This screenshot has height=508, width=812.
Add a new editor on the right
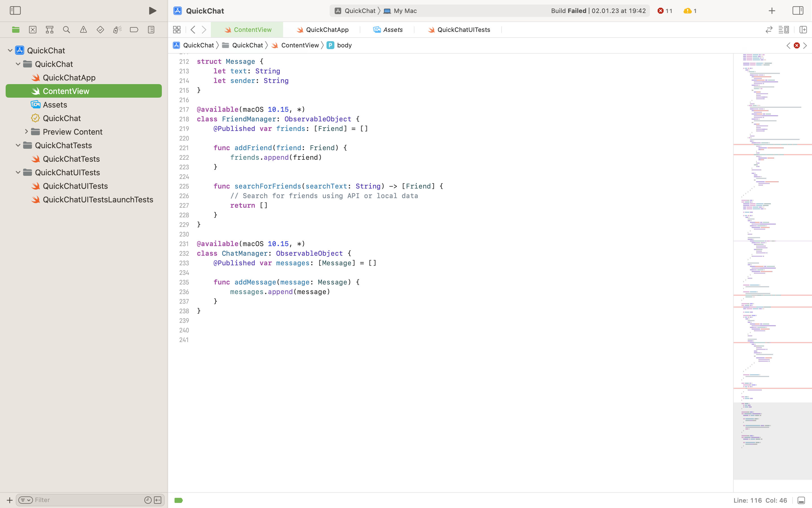coord(803,30)
